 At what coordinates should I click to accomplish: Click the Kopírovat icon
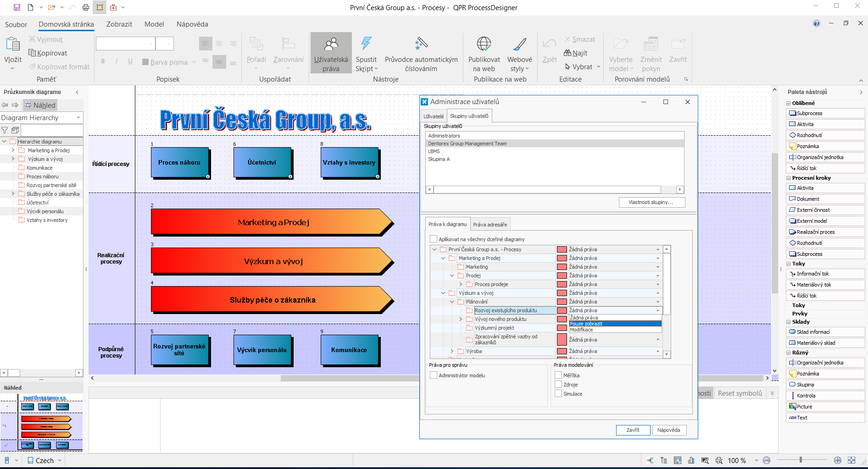[32, 53]
